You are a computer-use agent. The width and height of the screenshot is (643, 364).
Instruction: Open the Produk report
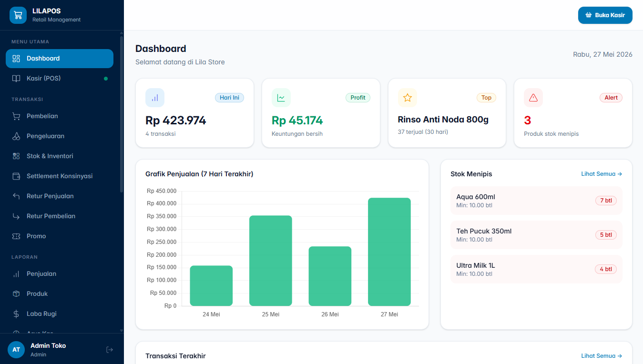tap(60, 294)
